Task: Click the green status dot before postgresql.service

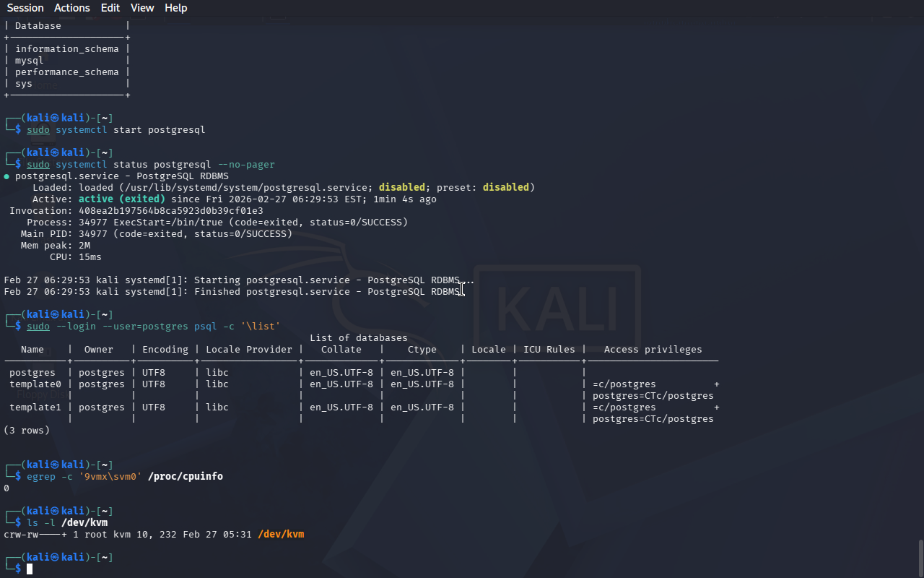Action: point(6,176)
